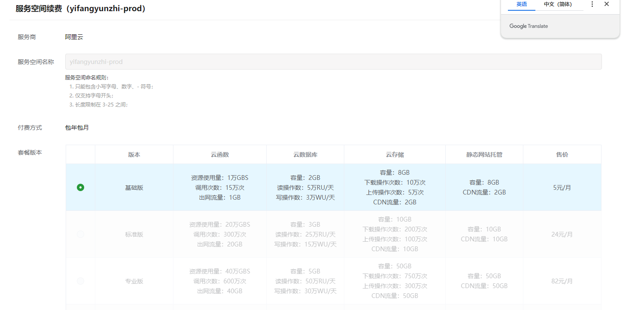Click 调用次数：15万次 text
The width and height of the screenshot is (644, 310).
[220, 188]
